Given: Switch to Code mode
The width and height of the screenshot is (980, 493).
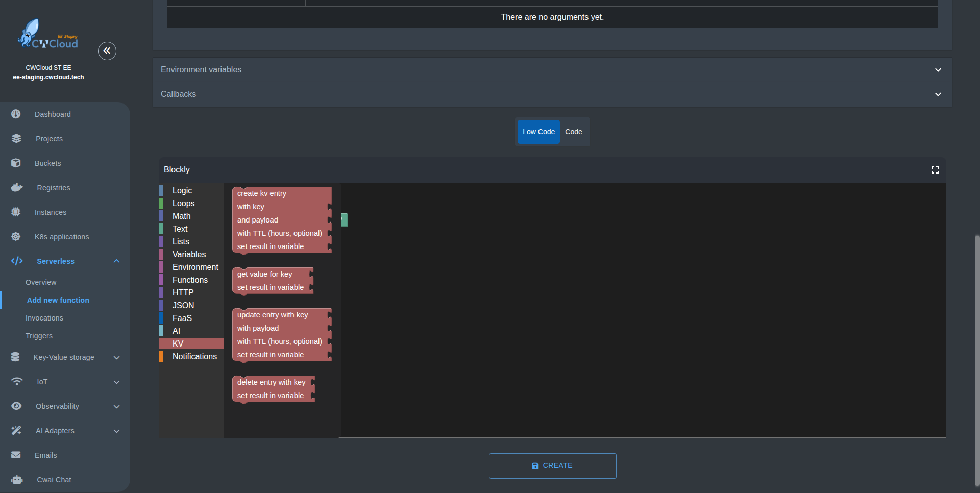Looking at the screenshot, I should [574, 132].
